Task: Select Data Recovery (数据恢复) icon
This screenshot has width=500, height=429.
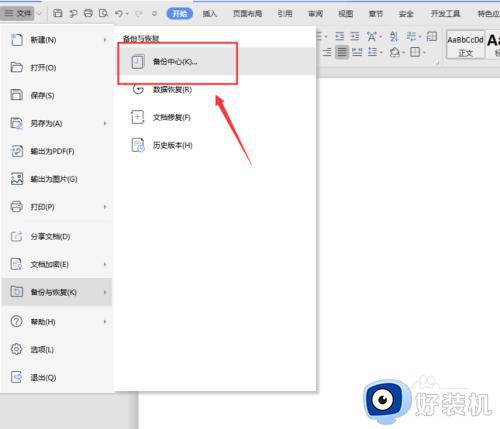Action: point(138,89)
